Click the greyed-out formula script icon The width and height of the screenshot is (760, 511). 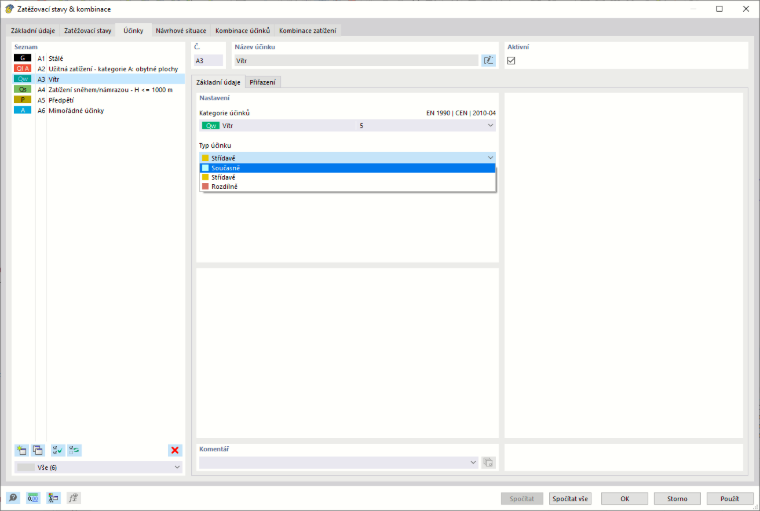click(x=73, y=498)
